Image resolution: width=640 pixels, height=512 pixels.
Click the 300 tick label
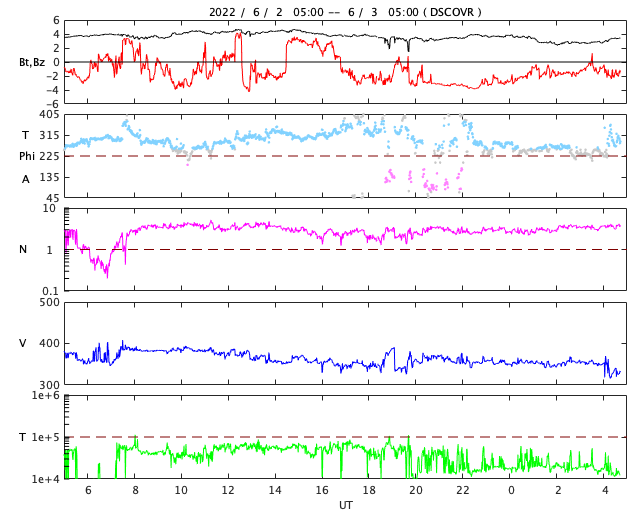tap(49, 385)
